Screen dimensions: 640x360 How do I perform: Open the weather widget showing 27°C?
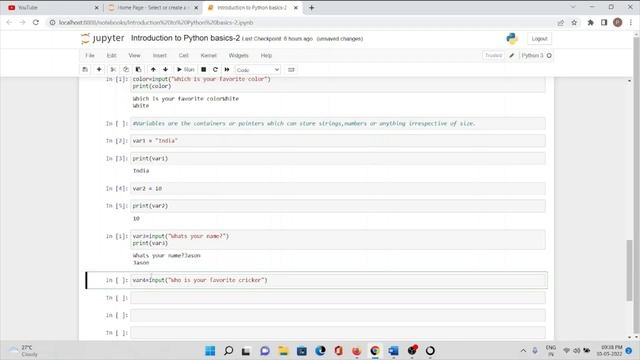pyautogui.click(x=24, y=351)
